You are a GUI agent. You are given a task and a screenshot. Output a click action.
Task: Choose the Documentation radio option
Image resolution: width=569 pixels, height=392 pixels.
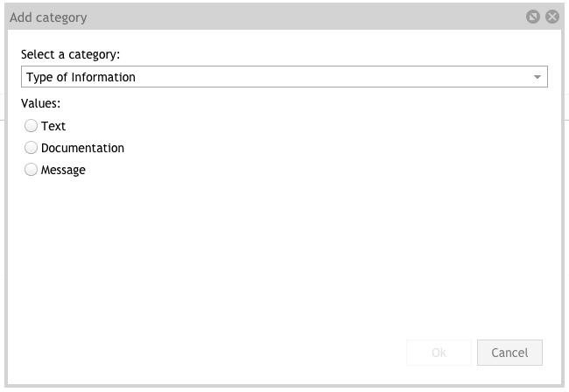[x=31, y=148]
